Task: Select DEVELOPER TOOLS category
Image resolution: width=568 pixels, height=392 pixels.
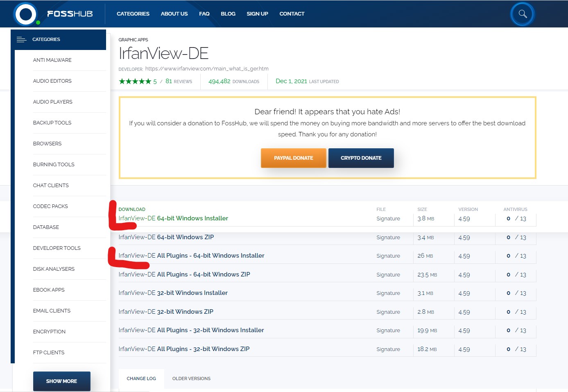Action: pos(57,248)
